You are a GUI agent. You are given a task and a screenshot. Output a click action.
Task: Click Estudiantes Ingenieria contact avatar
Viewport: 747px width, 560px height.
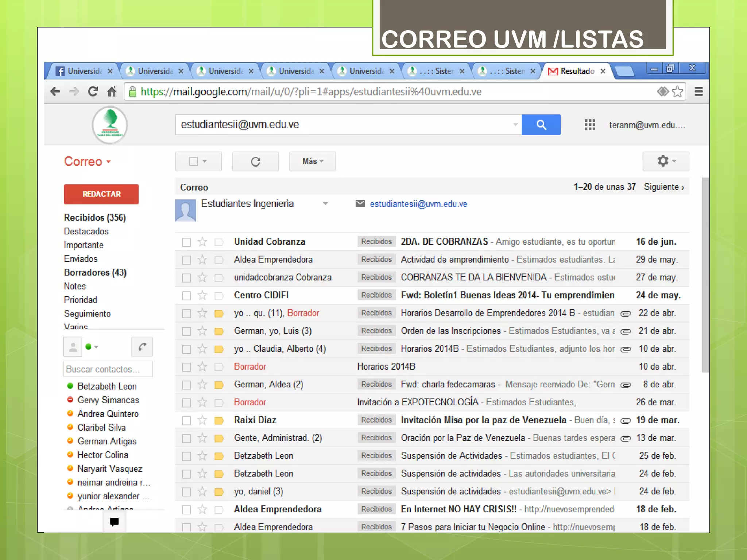pos(185,210)
